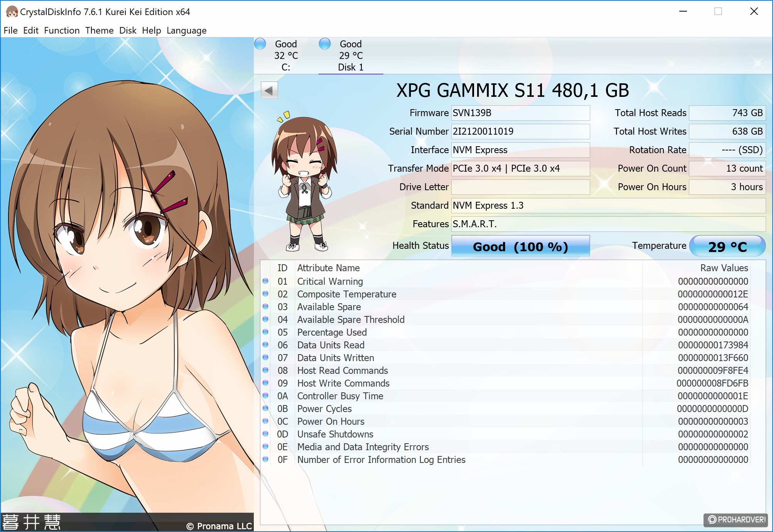Click status dot for Error Information Log Entries
Screen dimensions: 773x532
pyautogui.click(x=265, y=459)
